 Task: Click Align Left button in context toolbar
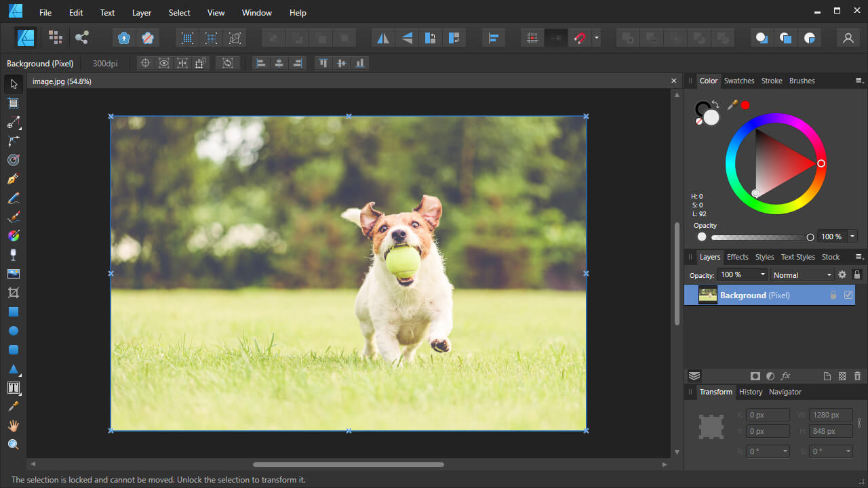tap(260, 63)
